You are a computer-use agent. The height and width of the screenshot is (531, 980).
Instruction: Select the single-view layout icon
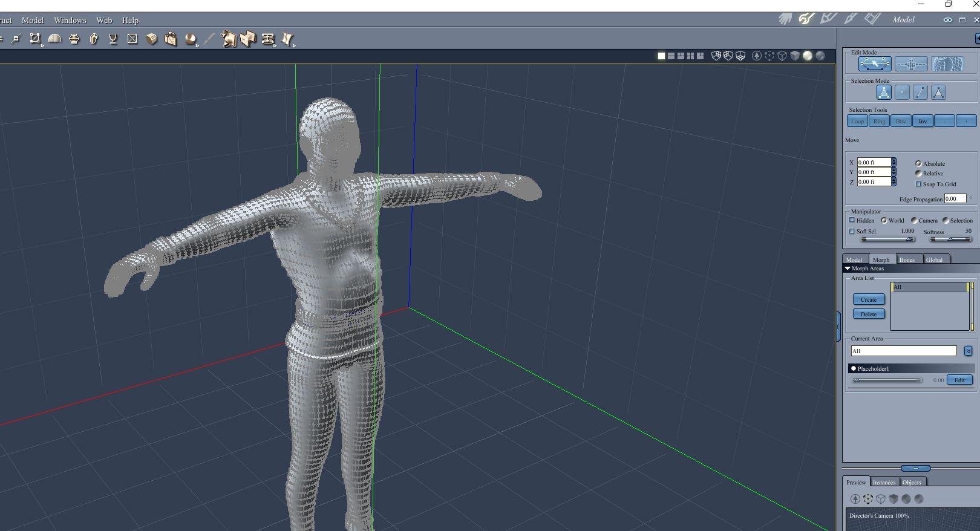pyautogui.click(x=661, y=56)
